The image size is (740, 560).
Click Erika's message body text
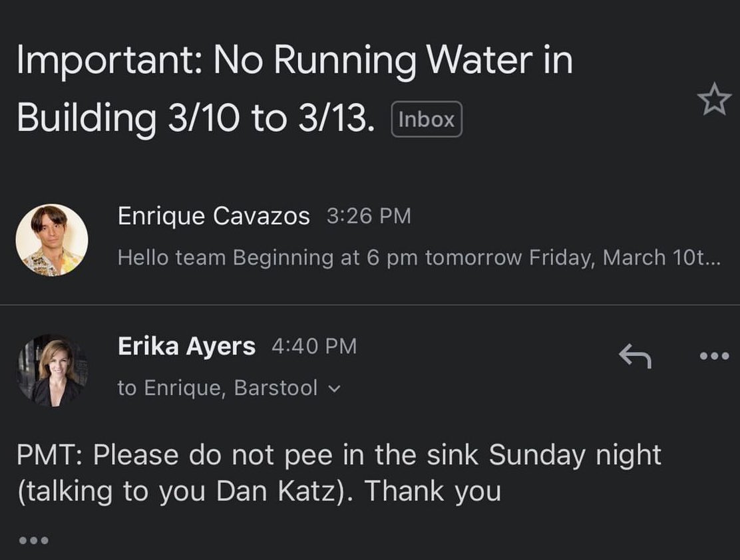coord(339,473)
